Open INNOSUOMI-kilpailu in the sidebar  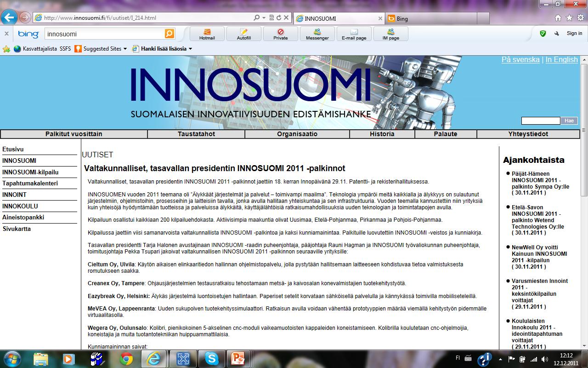pyautogui.click(x=30, y=172)
